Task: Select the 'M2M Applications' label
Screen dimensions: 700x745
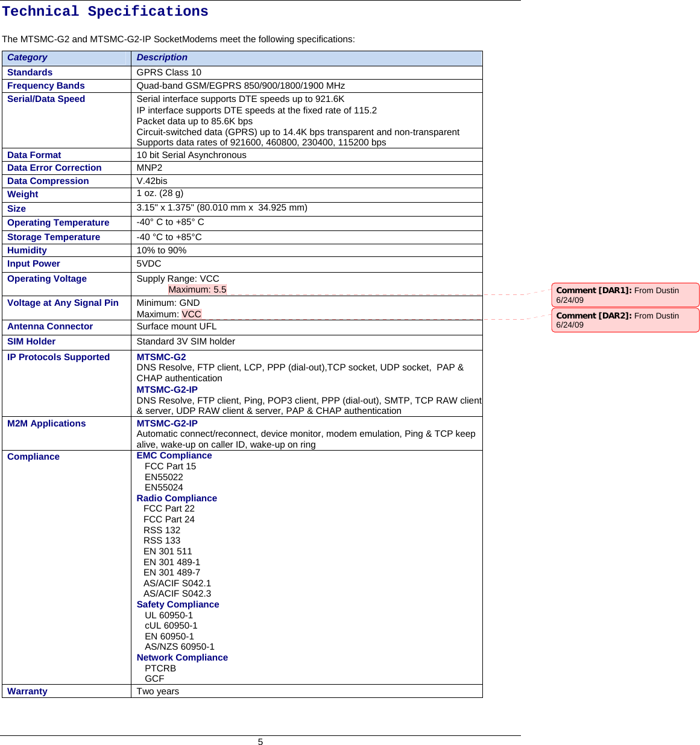Action: 46,423
